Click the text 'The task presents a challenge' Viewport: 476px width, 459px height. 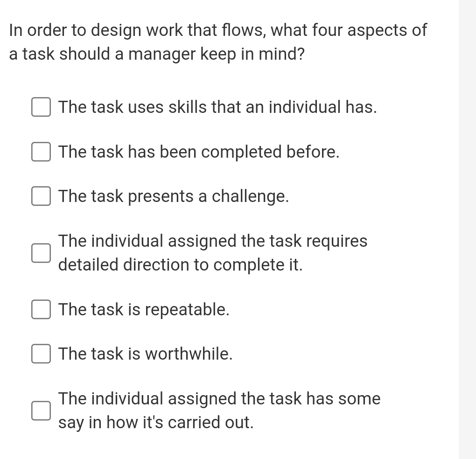click(173, 196)
